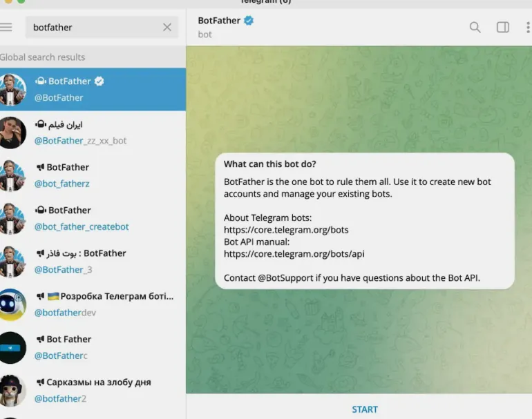Click the botfather search field
This screenshot has width=532, height=419.
click(102, 27)
